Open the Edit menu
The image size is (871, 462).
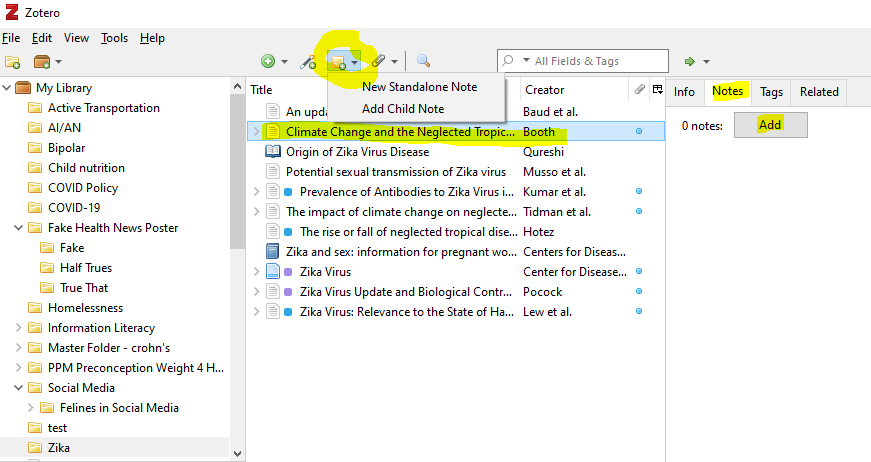(x=42, y=38)
